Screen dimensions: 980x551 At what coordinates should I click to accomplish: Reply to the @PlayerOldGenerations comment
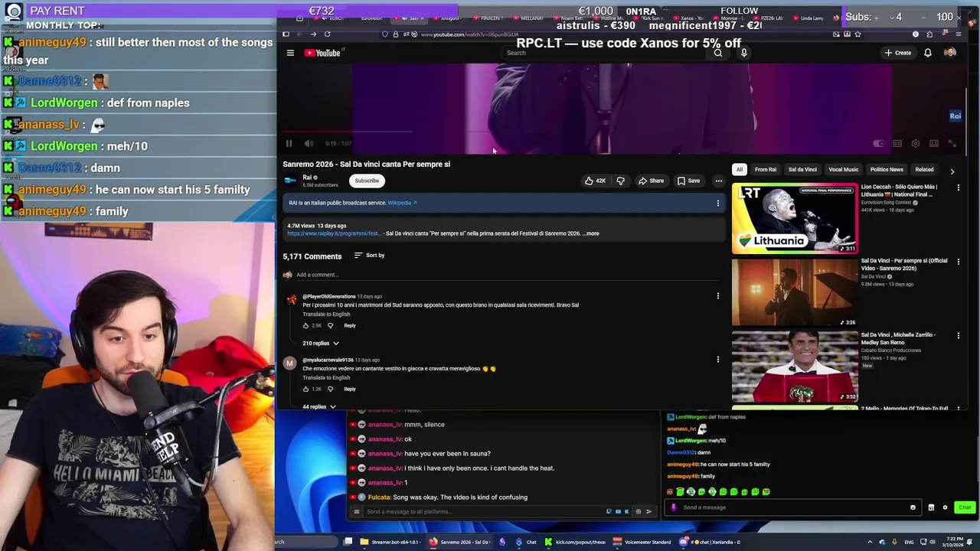click(x=349, y=325)
